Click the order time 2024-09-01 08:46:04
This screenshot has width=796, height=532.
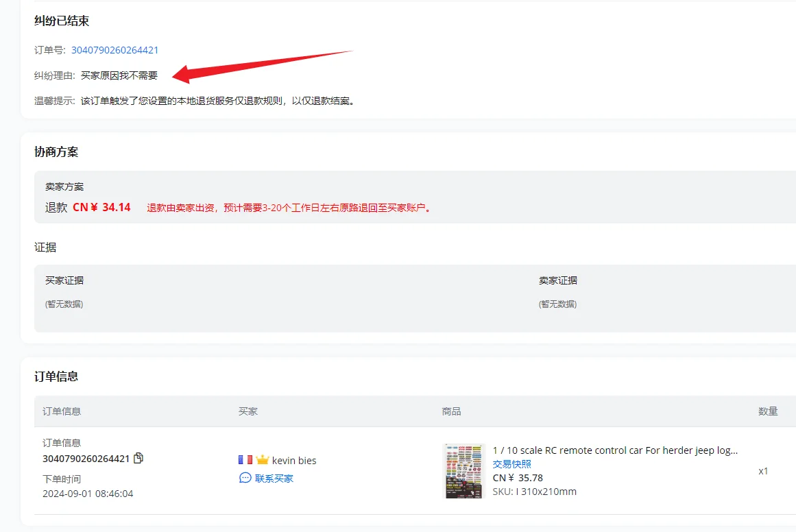click(88, 494)
